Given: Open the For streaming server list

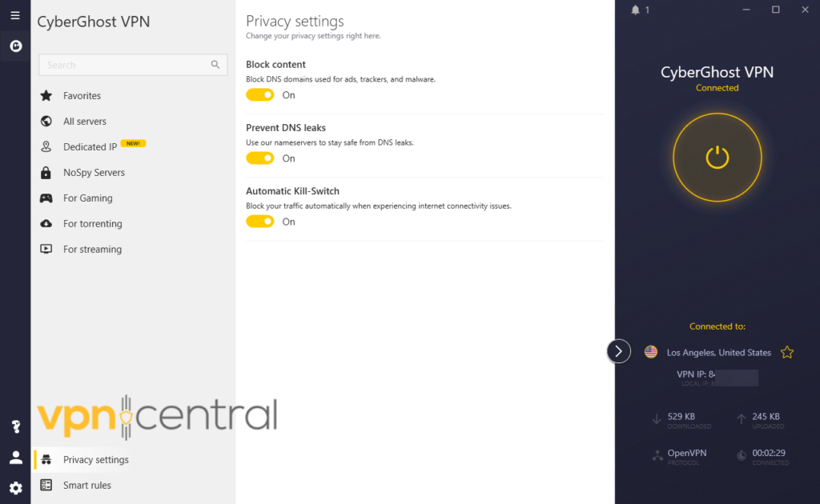Looking at the screenshot, I should (x=92, y=250).
